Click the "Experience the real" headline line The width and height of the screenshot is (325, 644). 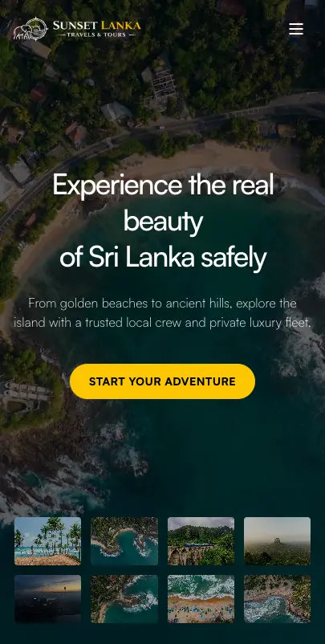click(x=163, y=185)
